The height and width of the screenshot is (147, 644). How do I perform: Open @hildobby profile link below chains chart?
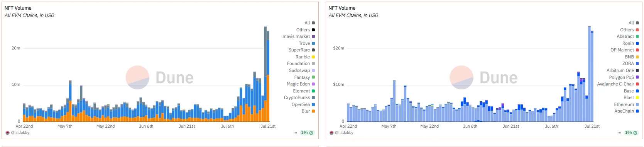pos(344,133)
